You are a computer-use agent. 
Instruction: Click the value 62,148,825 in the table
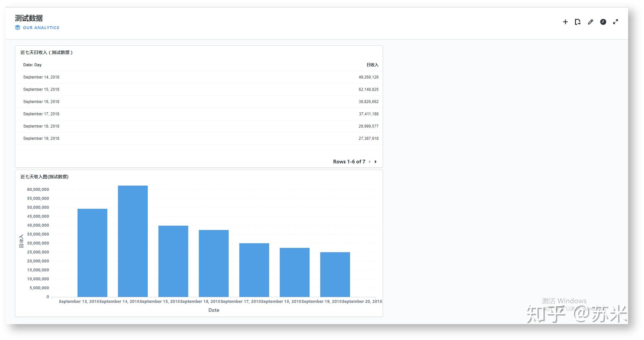tap(368, 89)
